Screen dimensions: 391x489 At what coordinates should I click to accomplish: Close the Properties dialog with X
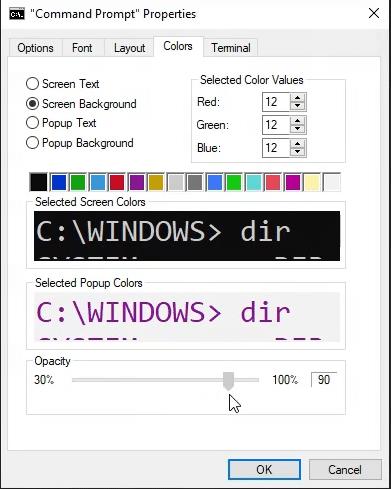pos(374,13)
